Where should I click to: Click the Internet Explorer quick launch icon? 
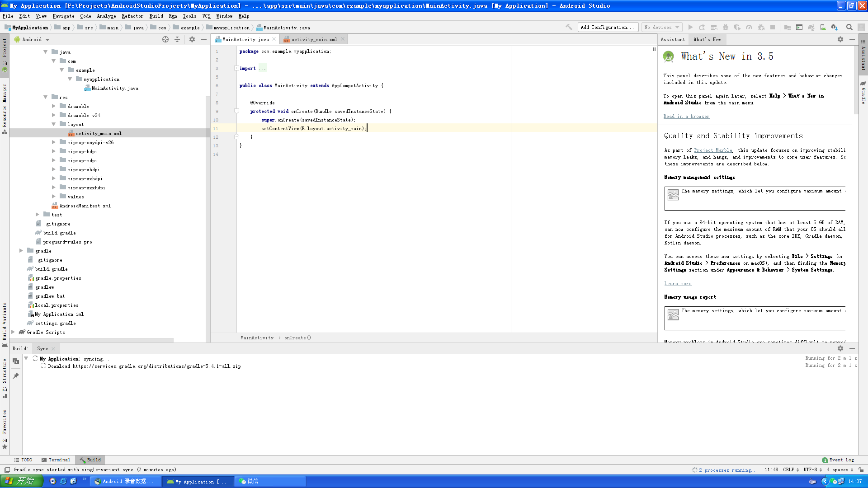(63, 481)
